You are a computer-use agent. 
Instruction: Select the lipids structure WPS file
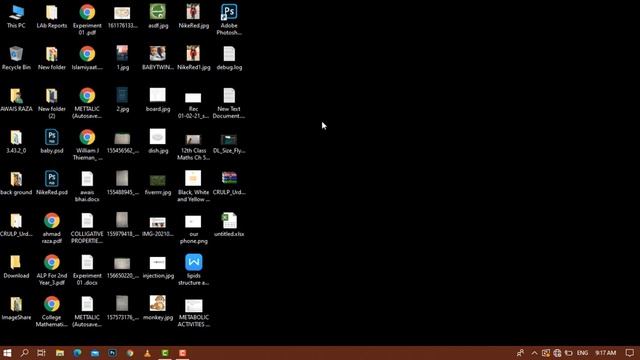193,269
